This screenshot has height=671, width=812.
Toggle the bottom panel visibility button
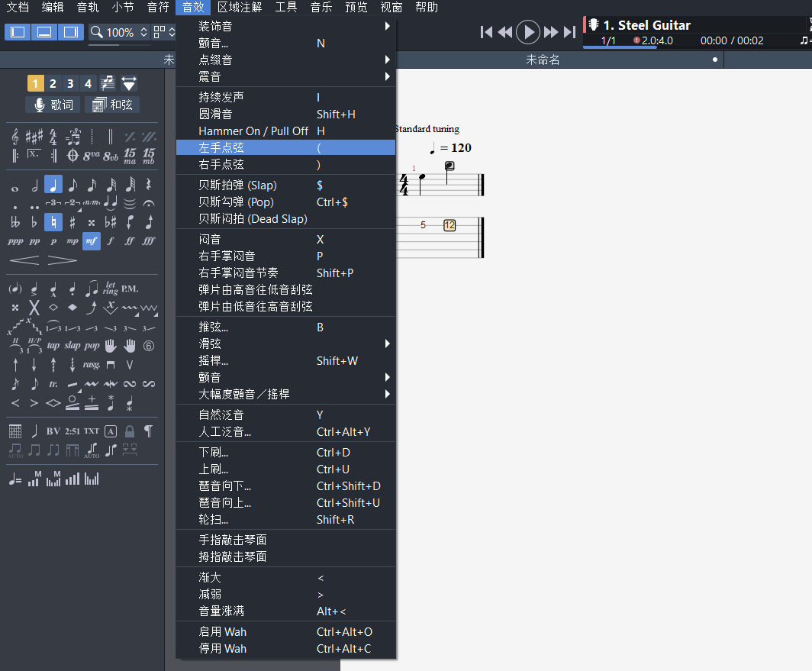tap(44, 32)
